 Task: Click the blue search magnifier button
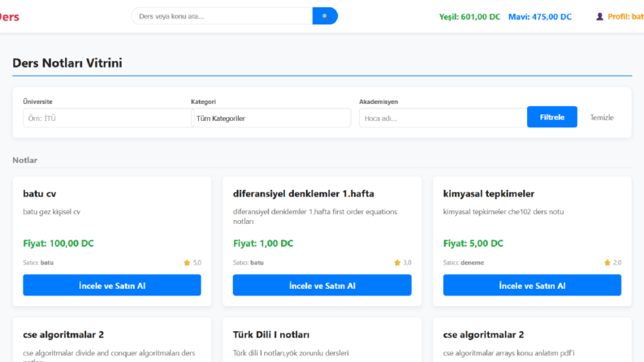click(325, 16)
